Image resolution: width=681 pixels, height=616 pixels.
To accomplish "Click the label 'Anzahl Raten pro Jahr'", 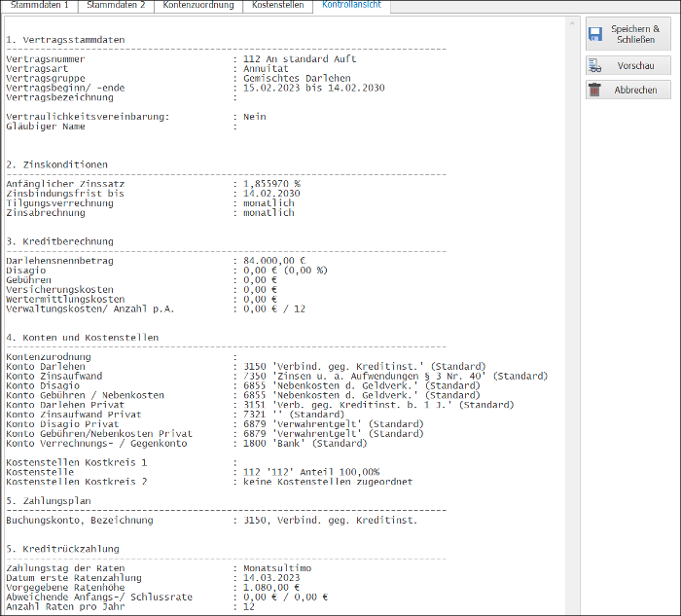I will pyautogui.click(x=65, y=606).
